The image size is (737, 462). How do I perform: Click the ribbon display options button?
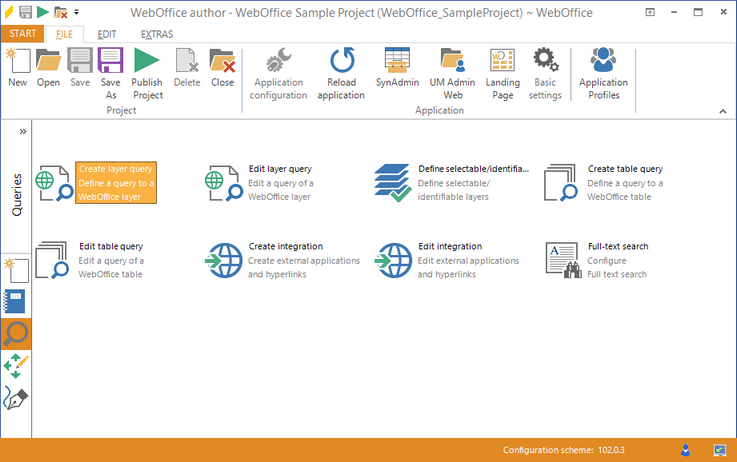click(650, 12)
